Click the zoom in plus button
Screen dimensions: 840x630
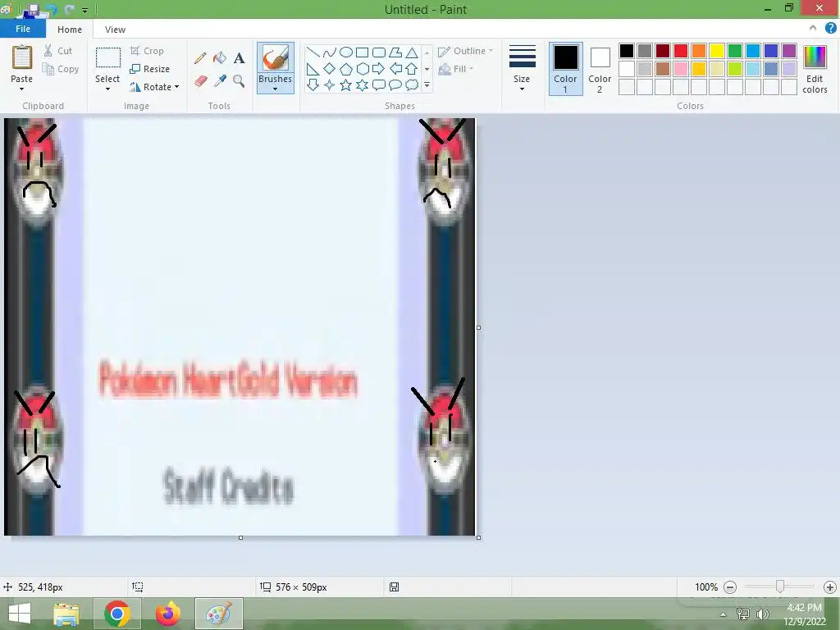[830, 587]
